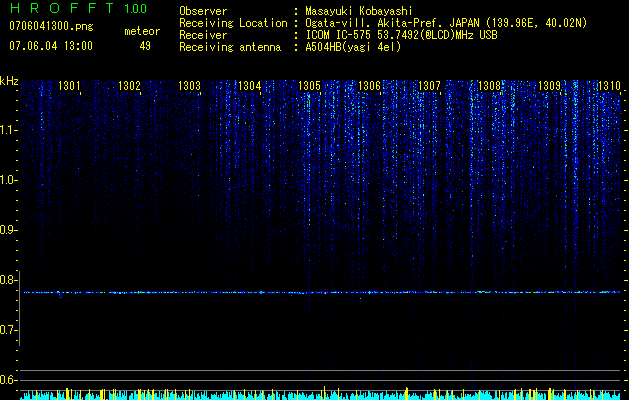
Task: Click the 0.7 kHz axis label
Action: click(8, 330)
